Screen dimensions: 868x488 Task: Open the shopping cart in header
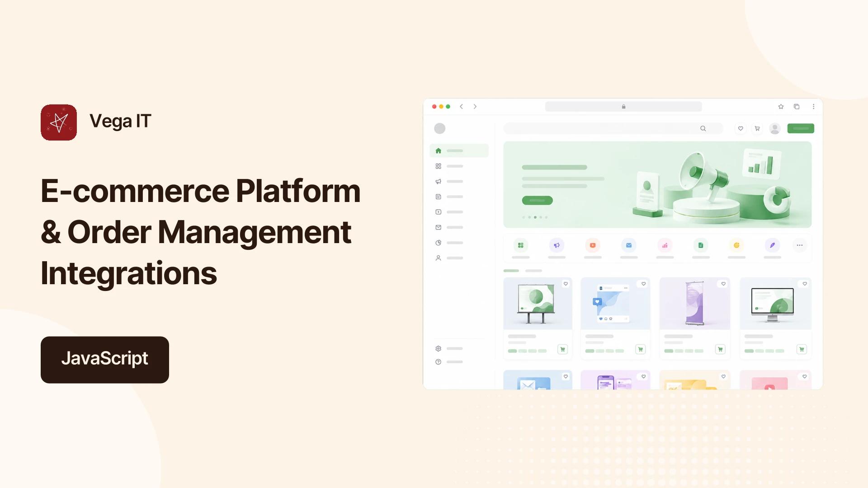[x=757, y=128]
